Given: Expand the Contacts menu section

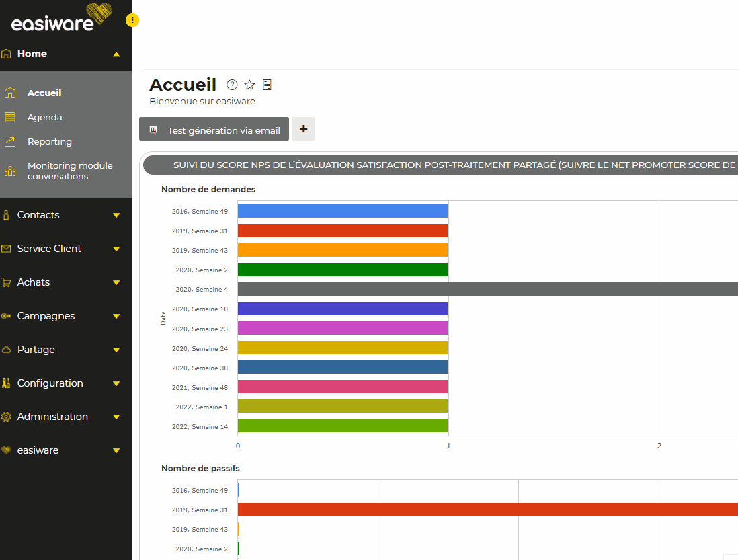Looking at the screenshot, I should tap(116, 216).
